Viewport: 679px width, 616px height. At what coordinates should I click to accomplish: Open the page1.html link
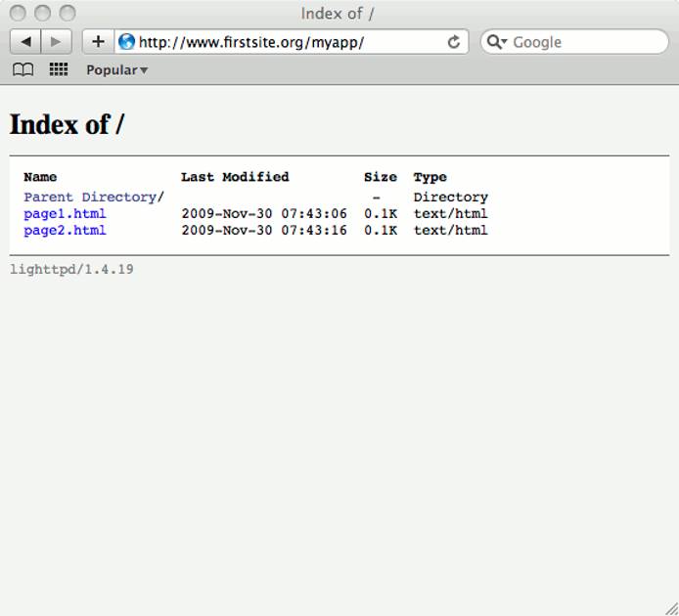65,213
